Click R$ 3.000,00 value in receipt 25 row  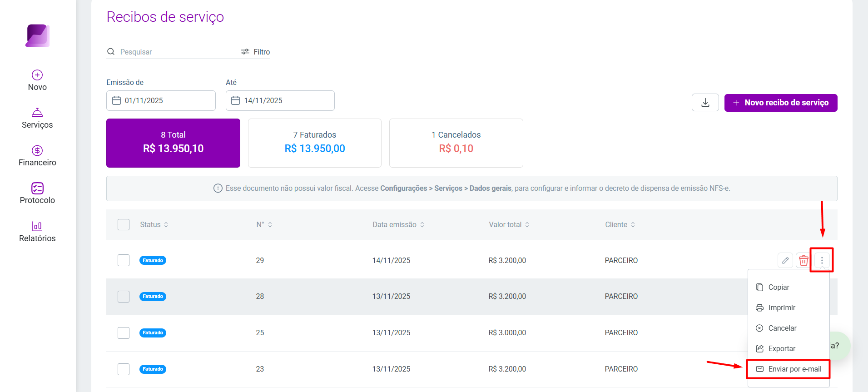[507, 332]
